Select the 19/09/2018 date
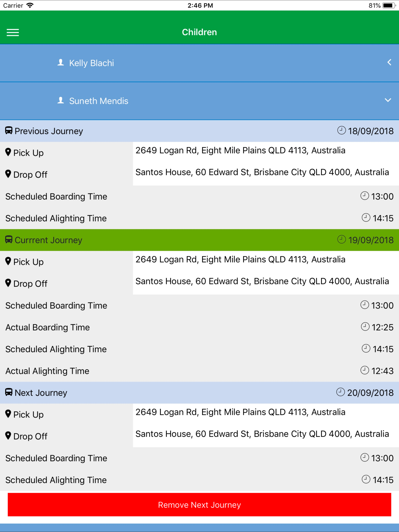This screenshot has width=399, height=532. click(x=371, y=240)
